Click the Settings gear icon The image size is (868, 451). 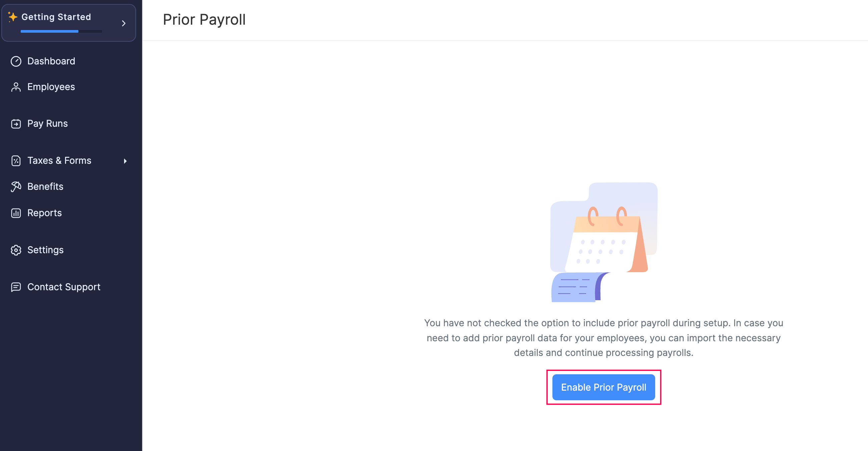click(x=16, y=250)
